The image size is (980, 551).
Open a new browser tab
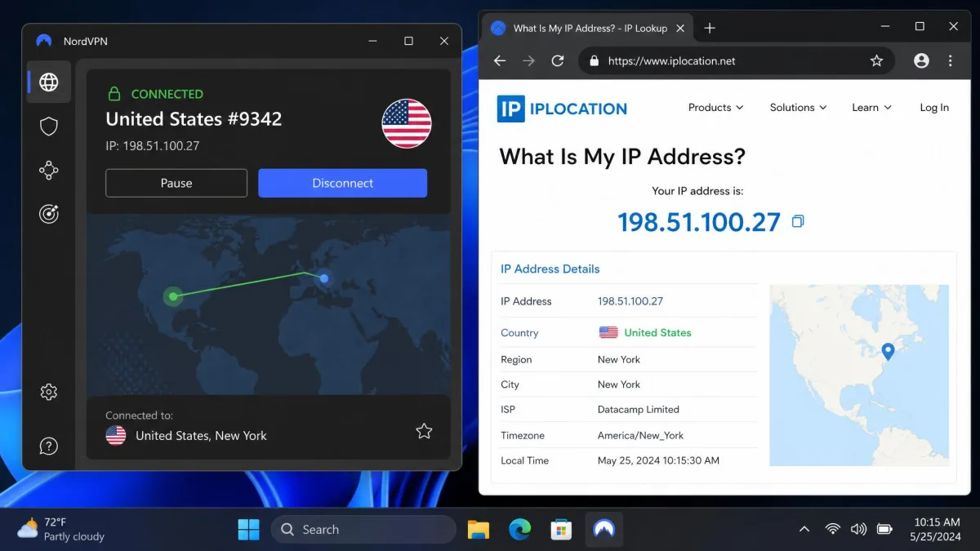point(710,28)
